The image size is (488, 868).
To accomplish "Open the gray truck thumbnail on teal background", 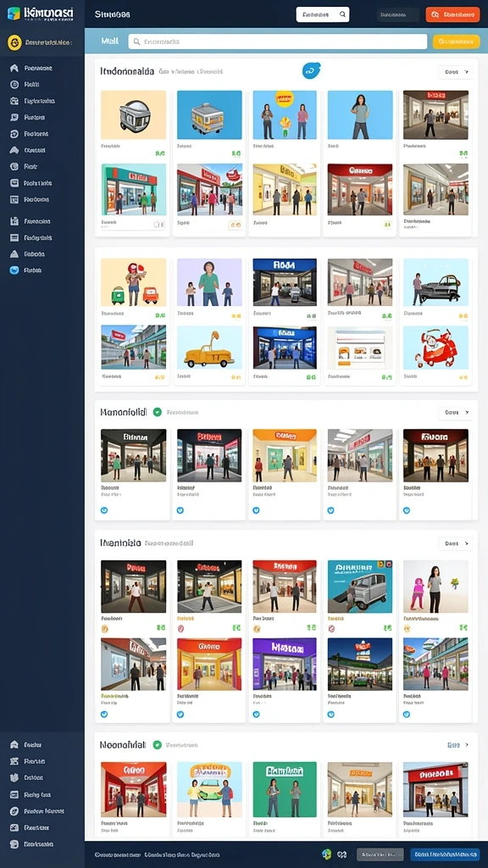I will [x=360, y=587].
